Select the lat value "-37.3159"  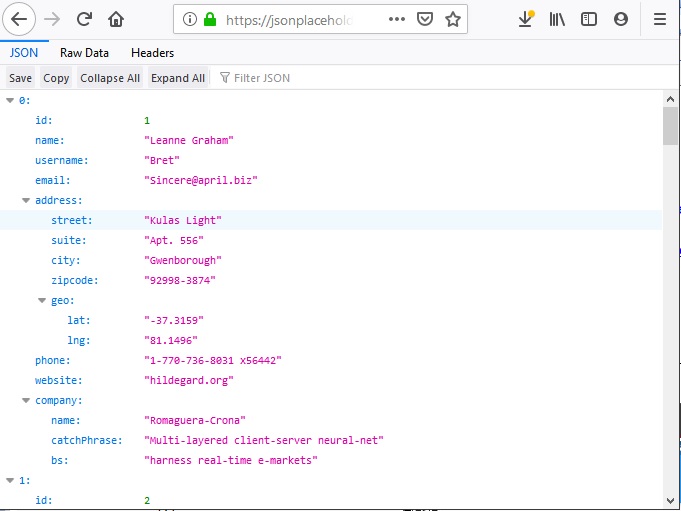[x=174, y=320]
